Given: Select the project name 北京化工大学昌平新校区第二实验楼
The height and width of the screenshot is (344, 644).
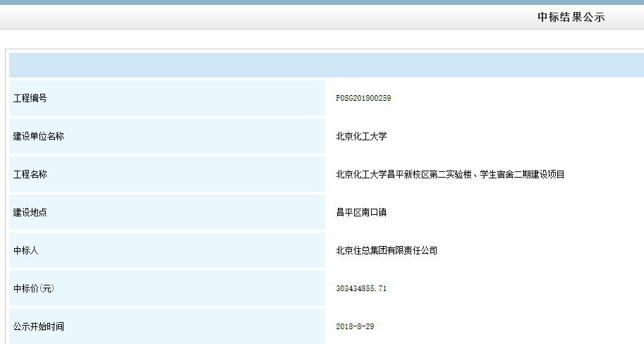Looking at the screenshot, I should click(403, 174).
